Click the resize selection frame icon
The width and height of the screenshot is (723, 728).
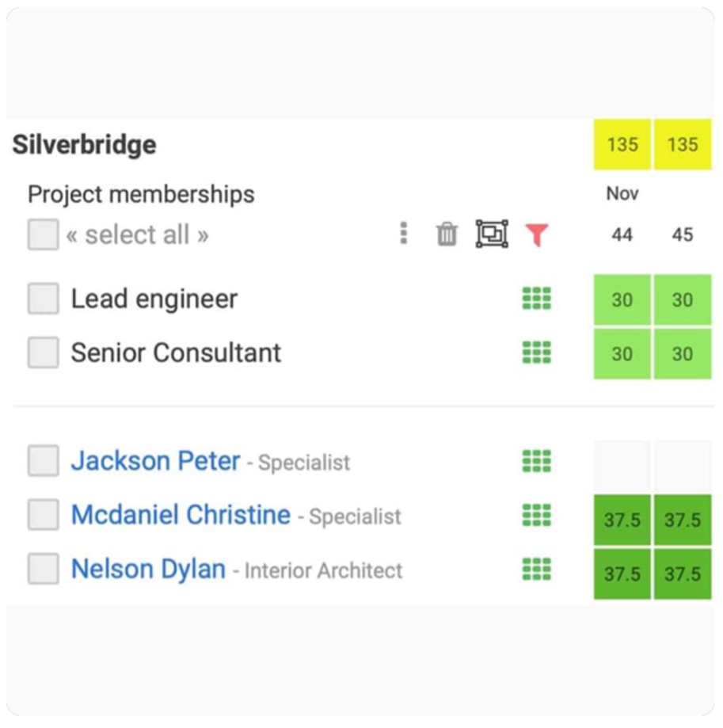[x=492, y=234]
